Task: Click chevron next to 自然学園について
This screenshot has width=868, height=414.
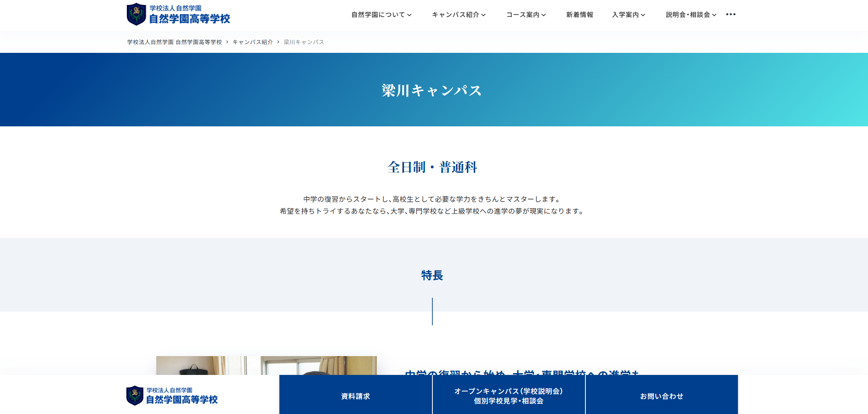Action: pyautogui.click(x=409, y=15)
